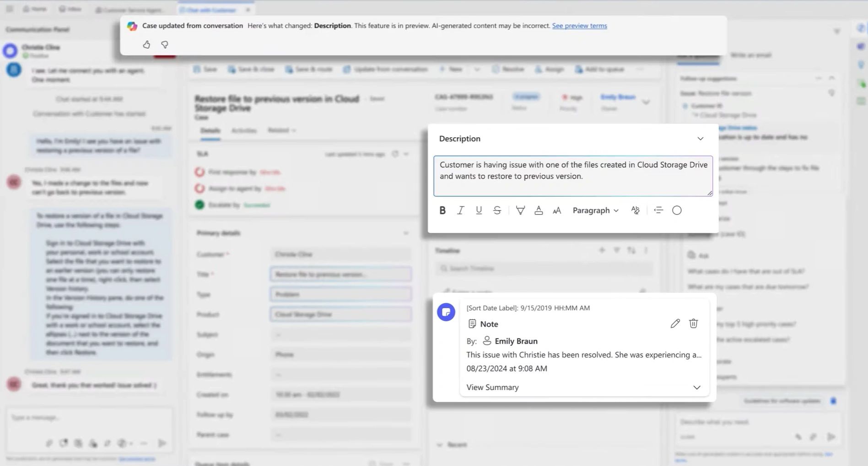Open the font size icon in the editor
Viewport: 868px width, 466px height.
pyautogui.click(x=557, y=210)
